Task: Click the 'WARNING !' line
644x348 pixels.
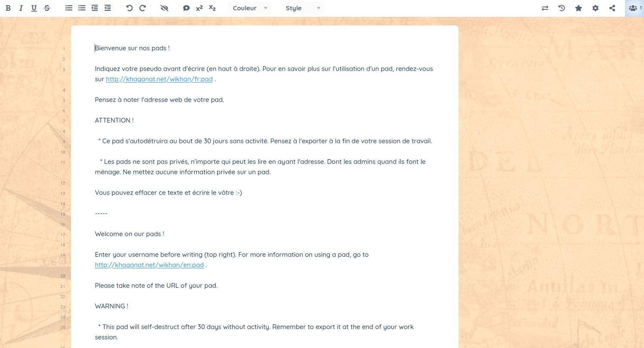Action: [x=111, y=306]
